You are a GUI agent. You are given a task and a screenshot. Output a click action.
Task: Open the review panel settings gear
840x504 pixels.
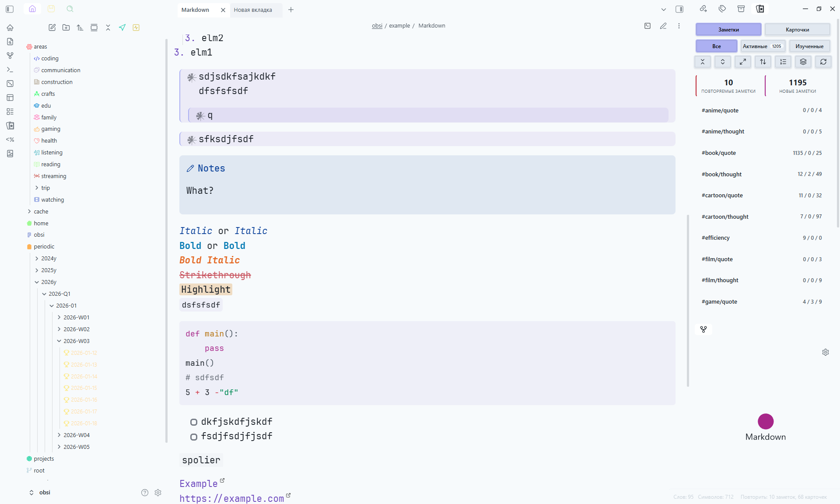tap(826, 352)
